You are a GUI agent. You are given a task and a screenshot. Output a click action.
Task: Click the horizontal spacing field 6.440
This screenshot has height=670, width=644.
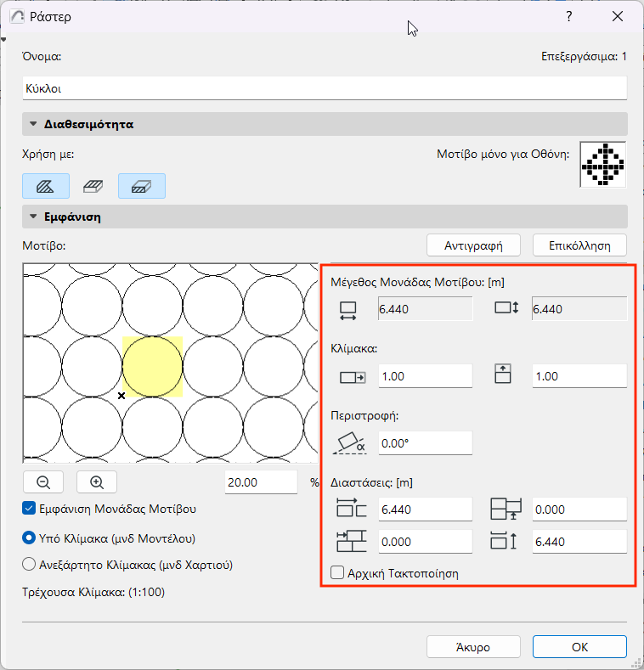(x=426, y=510)
